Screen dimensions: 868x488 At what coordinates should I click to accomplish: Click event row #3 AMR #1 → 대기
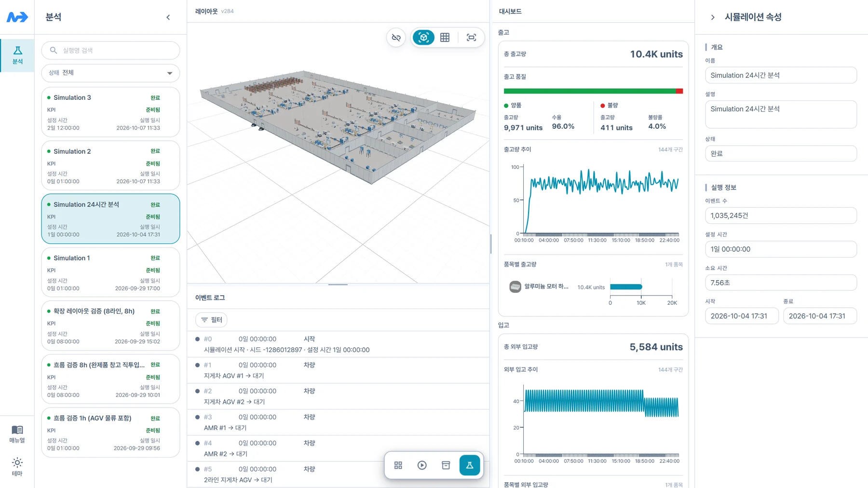(338, 422)
